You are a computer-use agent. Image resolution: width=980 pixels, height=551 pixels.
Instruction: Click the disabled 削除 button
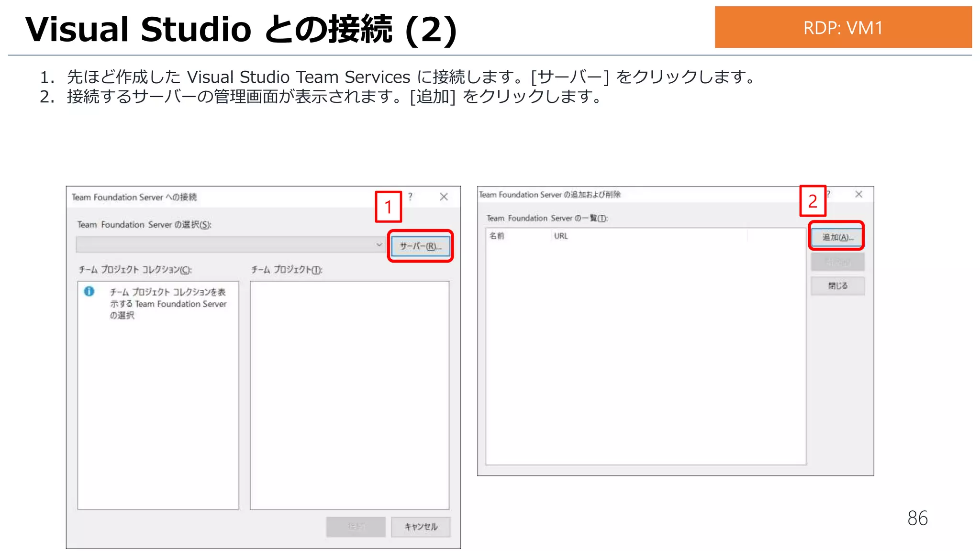pos(837,262)
